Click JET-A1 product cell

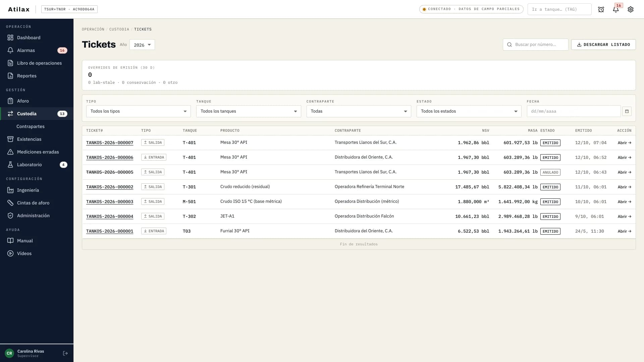coord(227,216)
